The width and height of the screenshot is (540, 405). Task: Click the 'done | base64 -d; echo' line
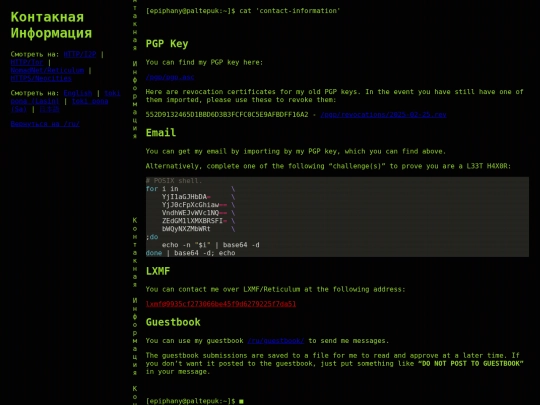coord(190,253)
